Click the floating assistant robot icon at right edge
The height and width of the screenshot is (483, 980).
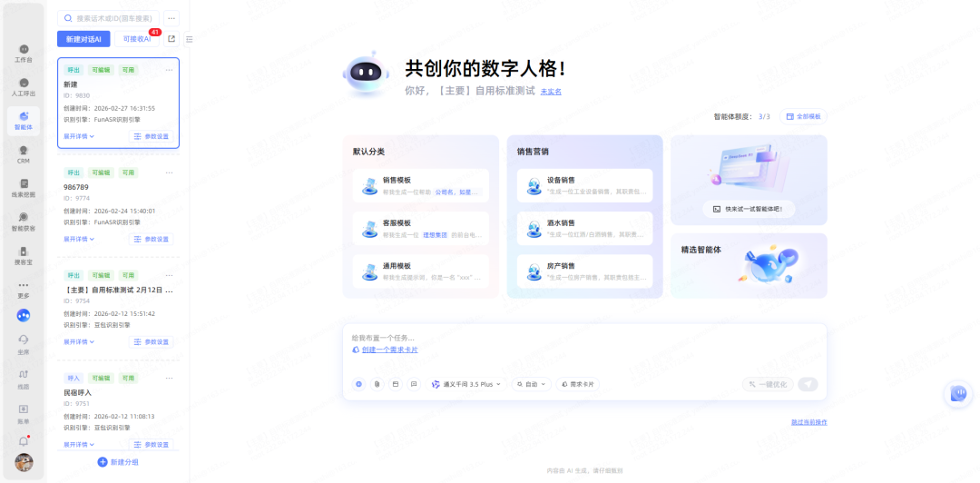[958, 393]
